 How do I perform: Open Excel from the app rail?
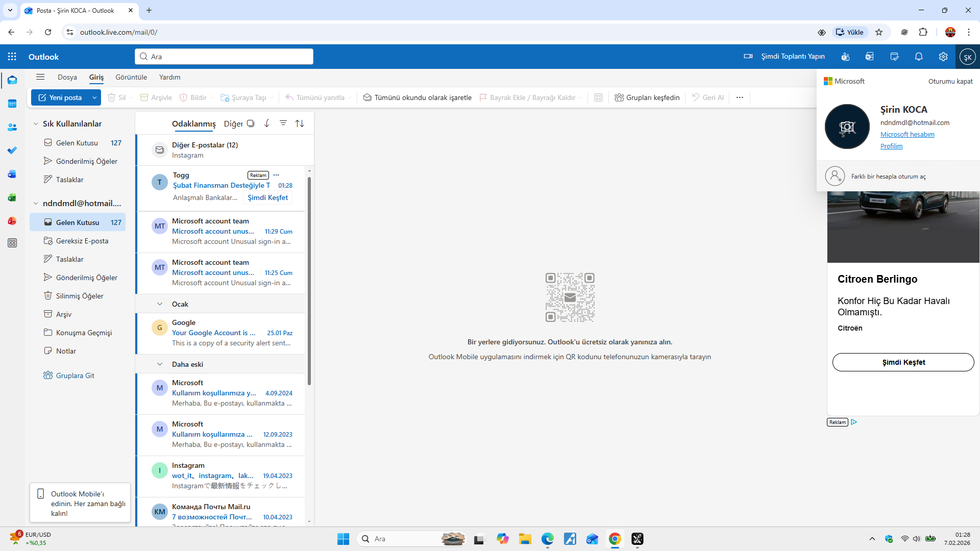pyautogui.click(x=12, y=197)
